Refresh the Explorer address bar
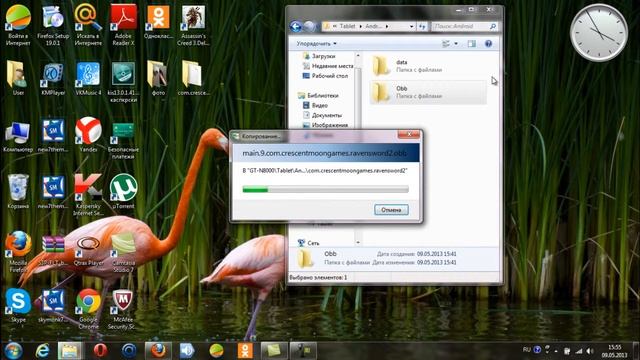Screen dimensions: 640x360 point(422,27)
